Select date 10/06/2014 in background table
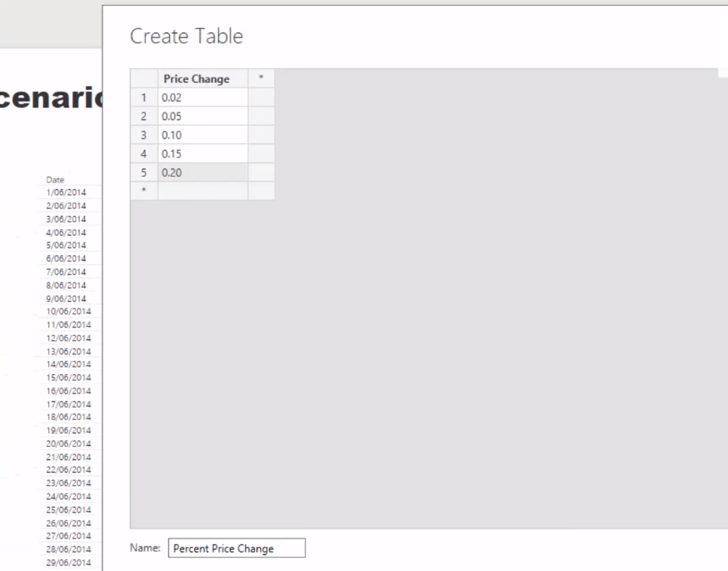Viewport: 728px width, 571px height. click(68, 311)
